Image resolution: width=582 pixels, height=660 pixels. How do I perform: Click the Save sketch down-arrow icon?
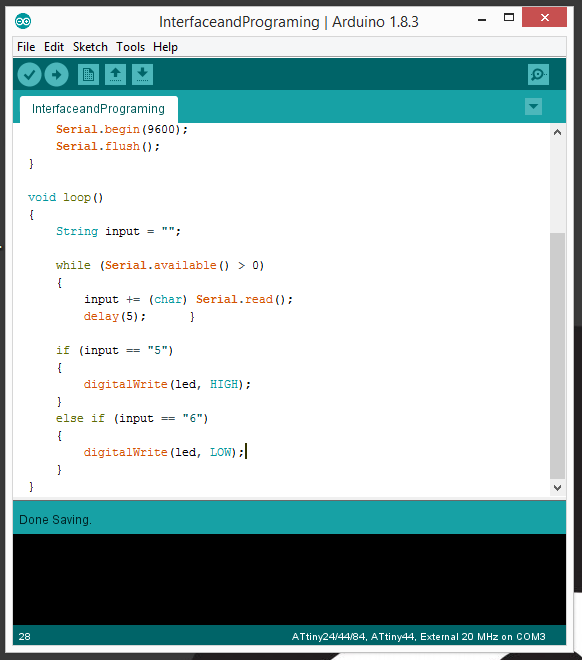142,75
